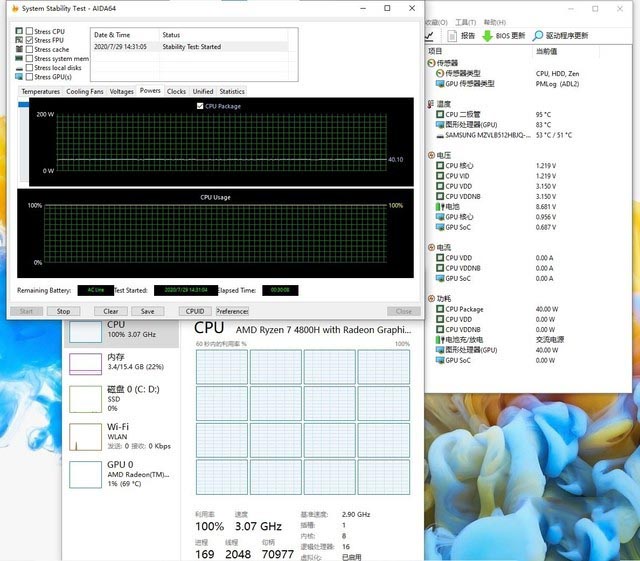Click the CPU chip icon beside Stress CPU
Image resolution: width=640 pixels, height=561 pixels.
(x=19, y=31)
